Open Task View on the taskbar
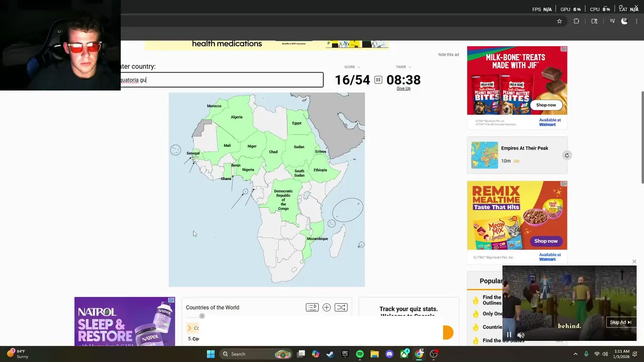Screen dimensions: 644x362 pos(301,354)
